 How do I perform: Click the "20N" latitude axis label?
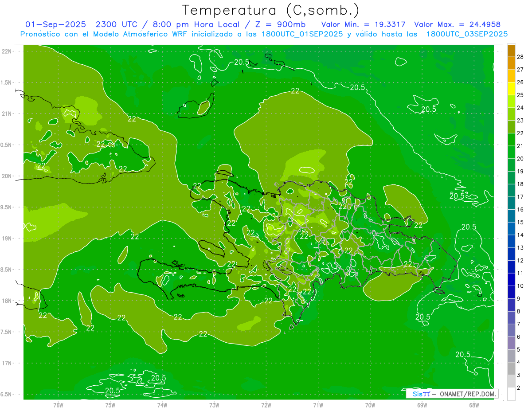[7, 176]
